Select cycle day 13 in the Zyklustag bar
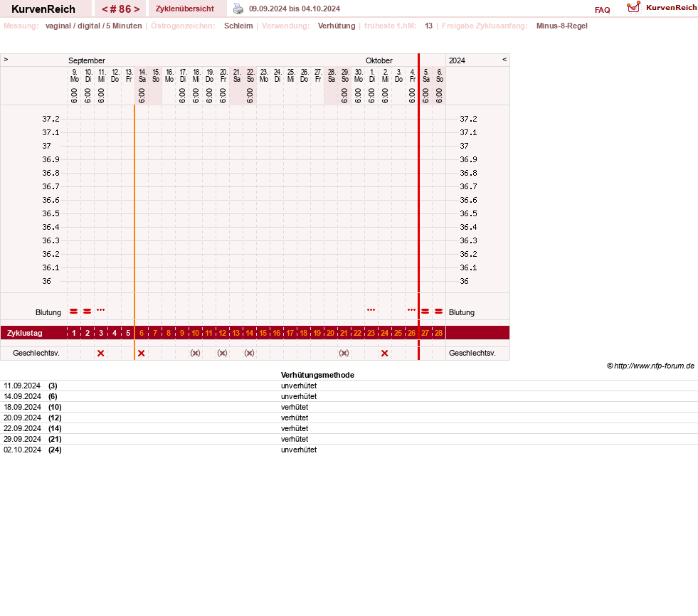 pyautogui.click(x=236, y=333)
